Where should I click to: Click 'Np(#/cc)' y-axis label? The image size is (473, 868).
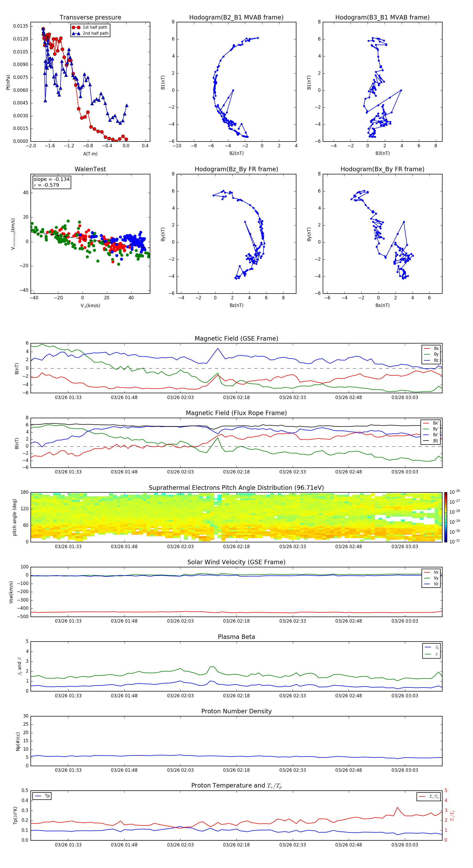click(x=18, y=741)
